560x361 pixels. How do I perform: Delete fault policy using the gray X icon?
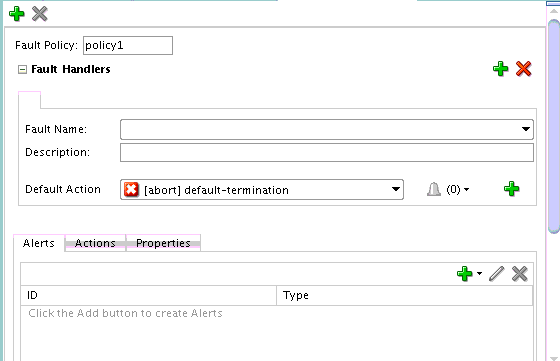point(40,14)
